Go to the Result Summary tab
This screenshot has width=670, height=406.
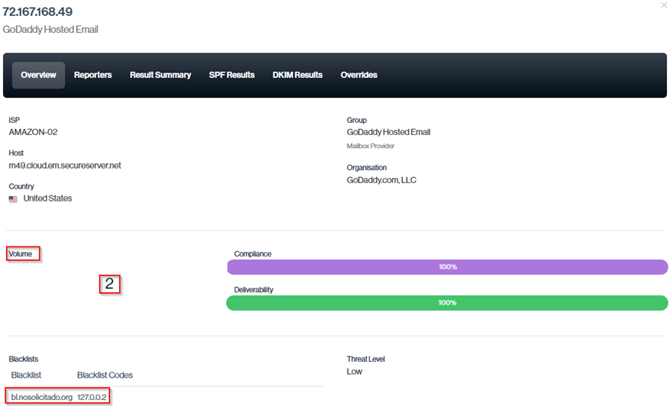[x=160, y=75]
